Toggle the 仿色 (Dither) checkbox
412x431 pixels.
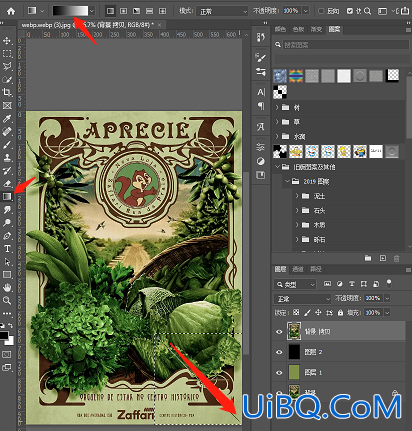[349, 11]
